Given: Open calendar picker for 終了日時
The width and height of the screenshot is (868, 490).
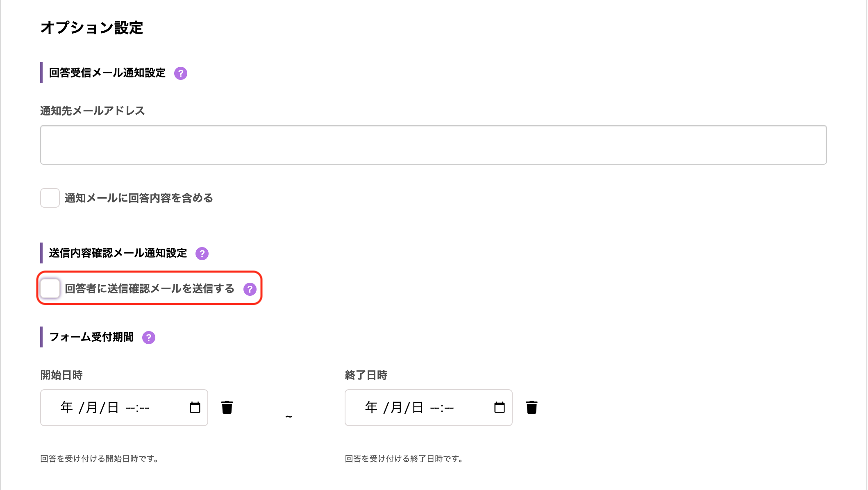Looking at the screenshot, I should point(499,408).
